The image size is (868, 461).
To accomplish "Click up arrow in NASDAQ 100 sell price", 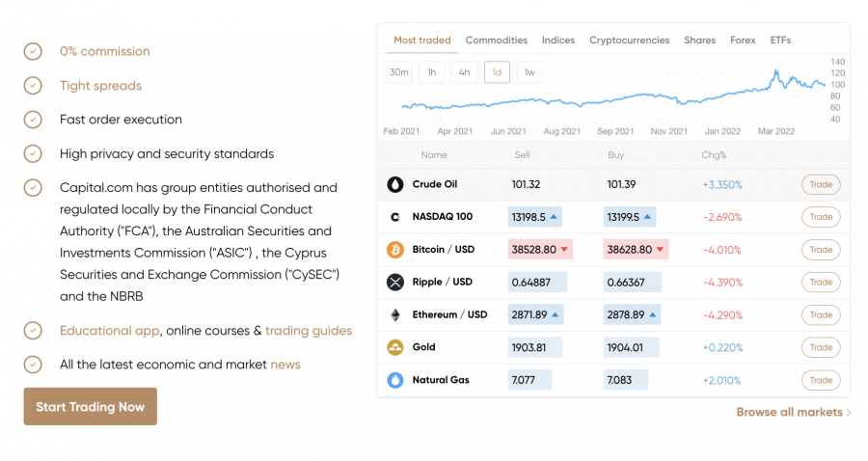I will (553, 217).
